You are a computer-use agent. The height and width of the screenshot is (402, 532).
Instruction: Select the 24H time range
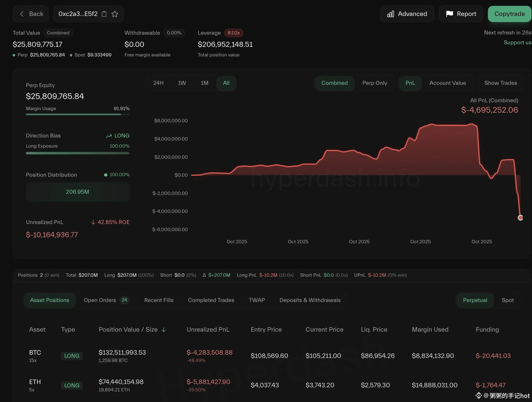tap(158, 83)
